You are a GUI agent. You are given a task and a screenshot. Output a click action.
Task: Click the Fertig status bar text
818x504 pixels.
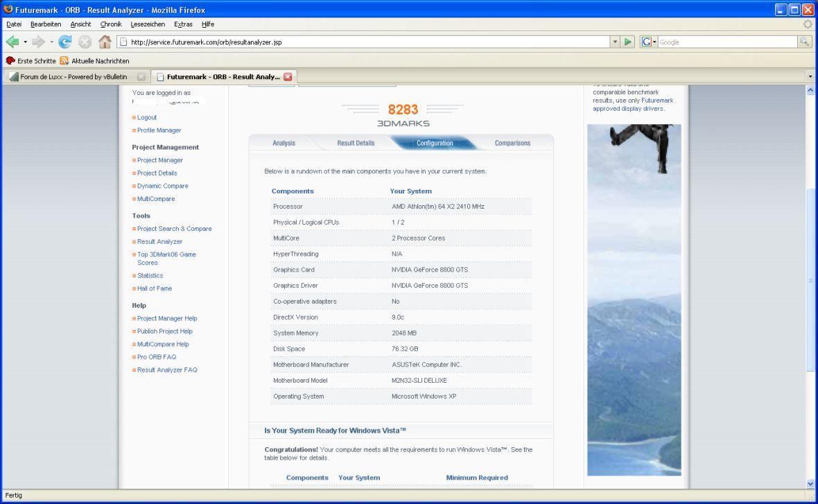[x=14, y=495]
